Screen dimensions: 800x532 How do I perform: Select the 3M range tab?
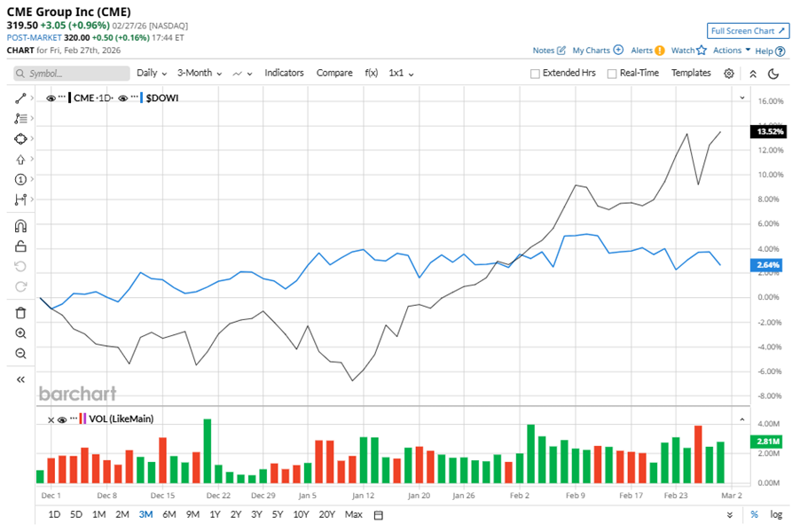point(146,514)
